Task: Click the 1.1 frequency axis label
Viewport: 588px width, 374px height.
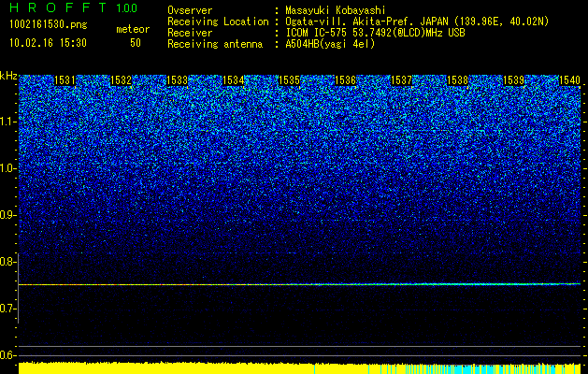Action: point(8,122)
